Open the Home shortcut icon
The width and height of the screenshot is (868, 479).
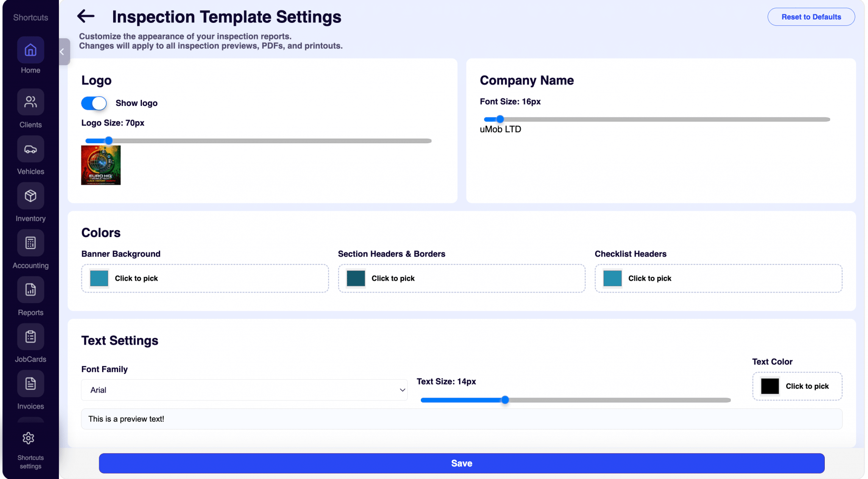[x=31, y=50]
